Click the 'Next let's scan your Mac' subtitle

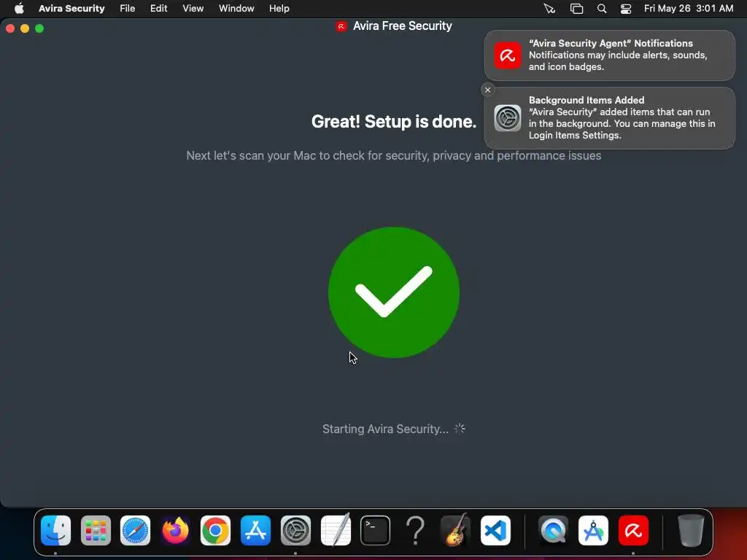pos(393,156)
